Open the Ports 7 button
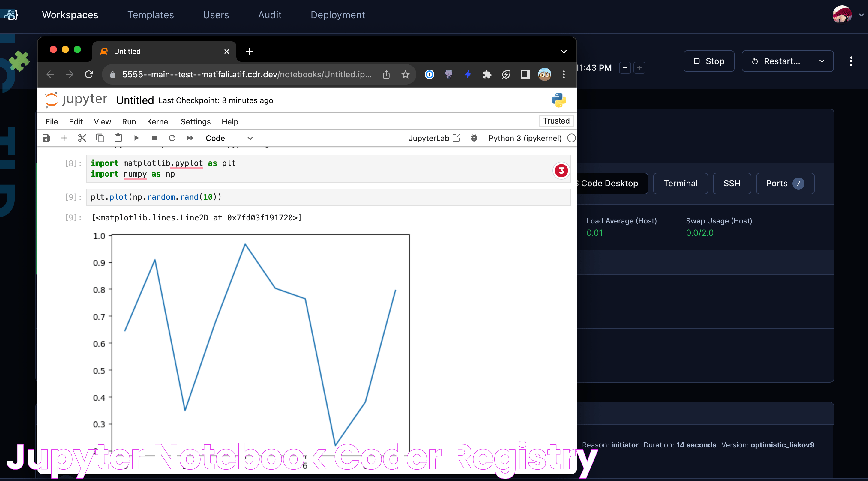This screenshot has height=481, width=868. click(x=785, y=184)
